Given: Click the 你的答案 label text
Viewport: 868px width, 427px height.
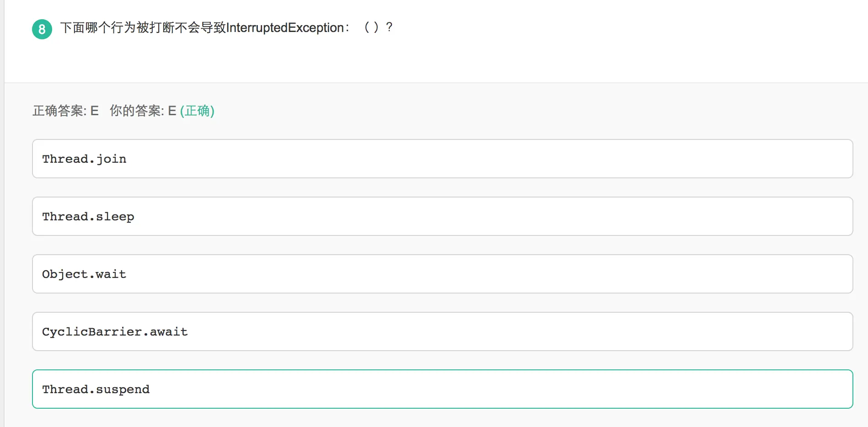Looking at the screenshot, I should pyautogui.click(x=136, y=111).
